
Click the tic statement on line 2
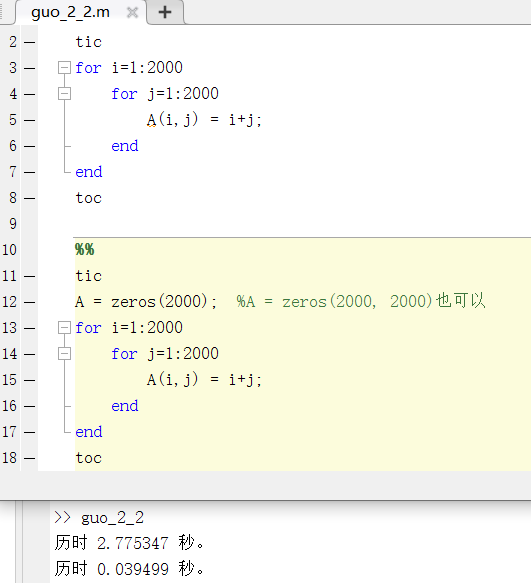(88, 42)
